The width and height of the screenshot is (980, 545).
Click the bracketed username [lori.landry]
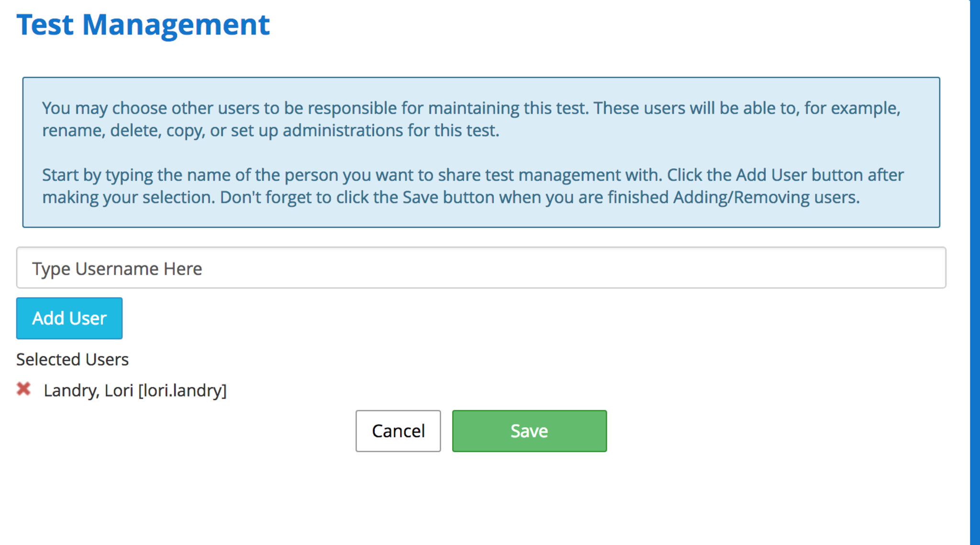(x=182, y=390)
